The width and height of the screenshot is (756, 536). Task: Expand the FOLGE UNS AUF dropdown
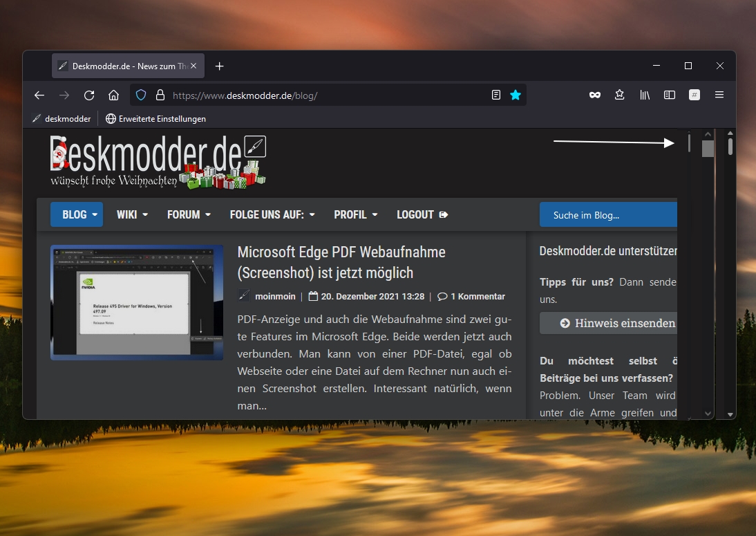coord(272,214)
